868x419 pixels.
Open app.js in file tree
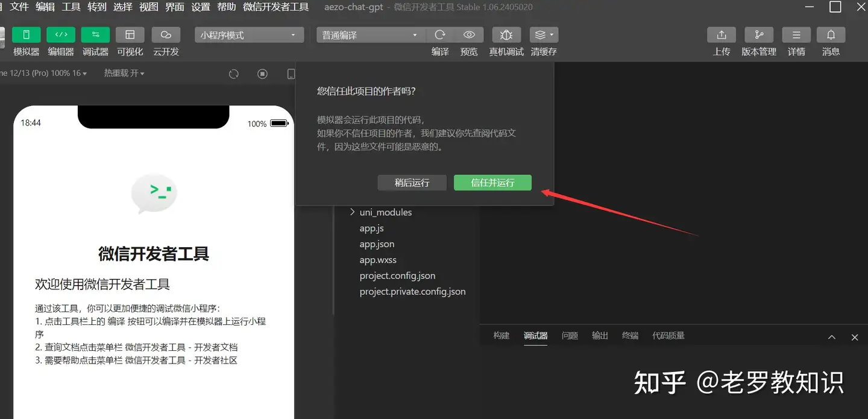click(x=372, y=228)
